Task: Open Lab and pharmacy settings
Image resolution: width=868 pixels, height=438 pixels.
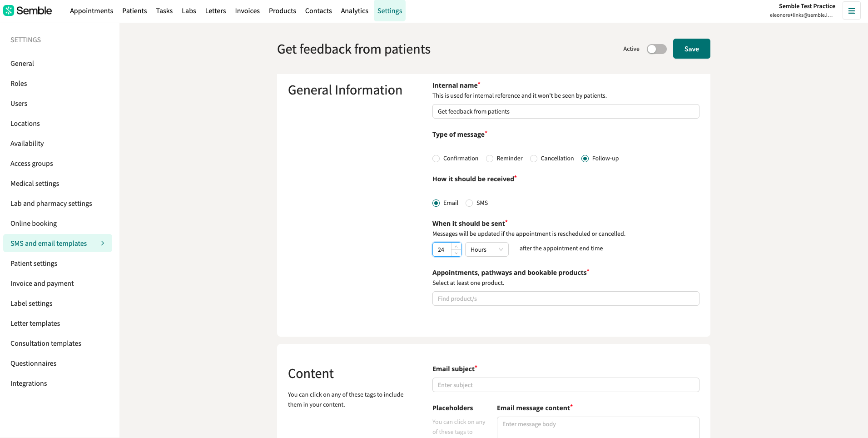Action: click(x=51, y=204)
